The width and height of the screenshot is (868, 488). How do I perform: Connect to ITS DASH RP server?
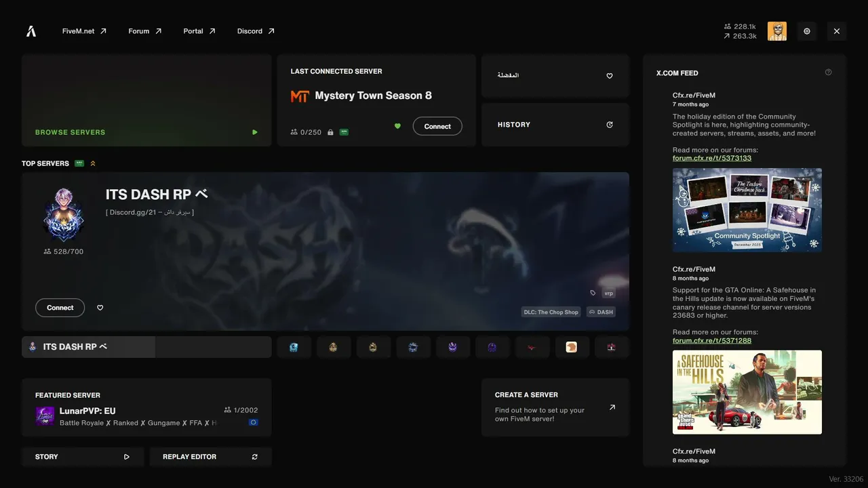(x=60, y=308)
